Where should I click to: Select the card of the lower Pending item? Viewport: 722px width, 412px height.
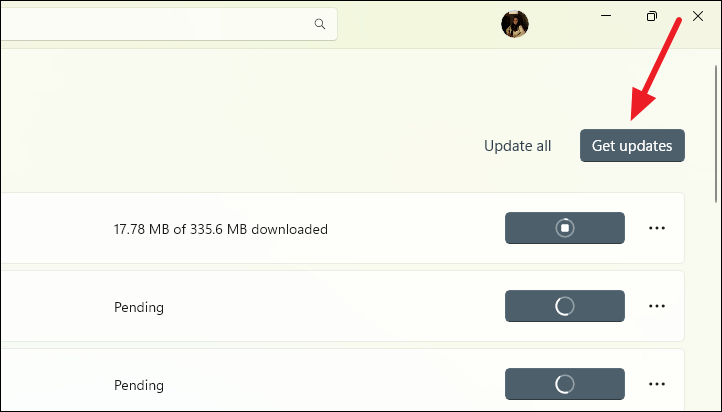pyautogui.click(x=342, y=380)
